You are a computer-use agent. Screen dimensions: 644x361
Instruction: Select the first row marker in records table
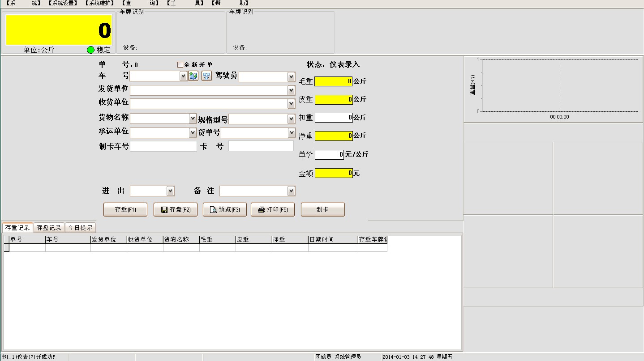click(x=6, y=248)
